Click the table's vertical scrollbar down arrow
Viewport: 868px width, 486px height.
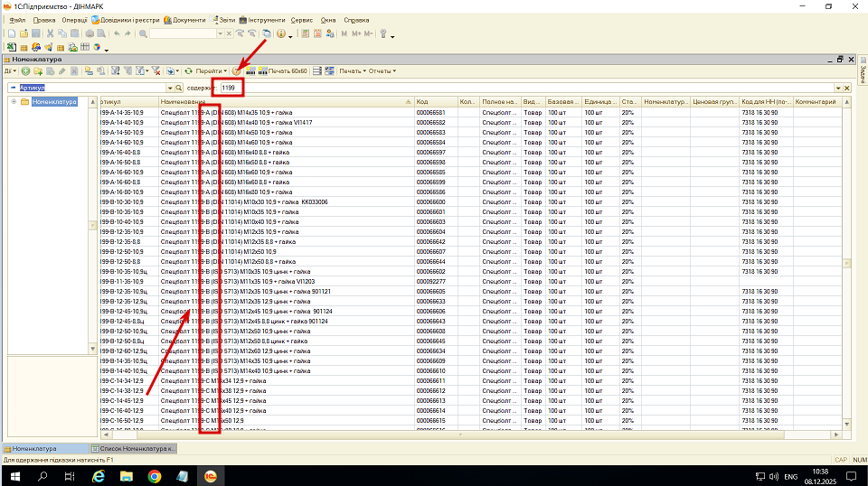click(x=846, y=425)
